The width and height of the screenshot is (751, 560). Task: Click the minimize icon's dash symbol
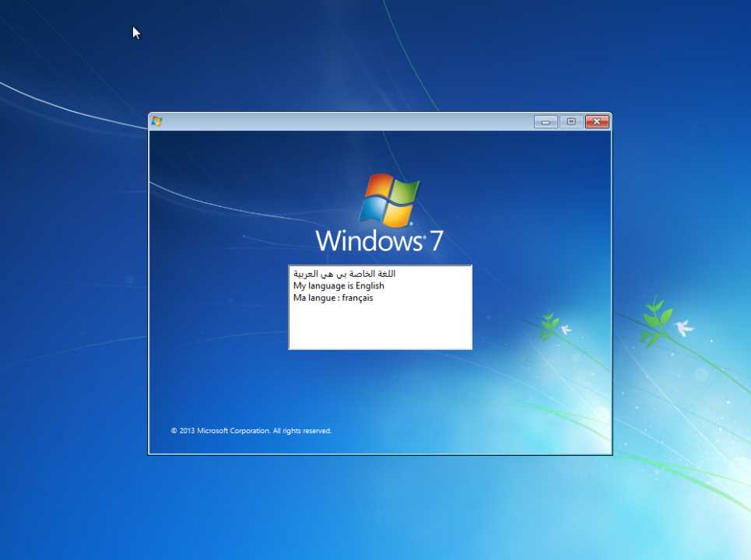click(545, 123)
